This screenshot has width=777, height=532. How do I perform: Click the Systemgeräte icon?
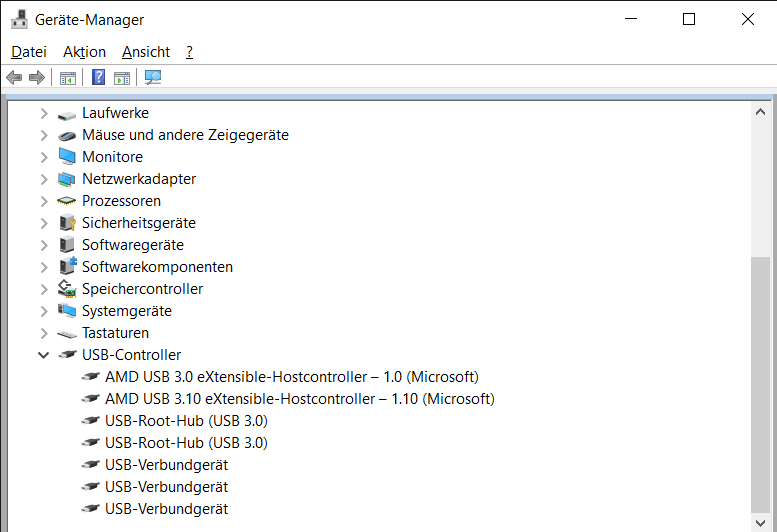tap(67, 311)
